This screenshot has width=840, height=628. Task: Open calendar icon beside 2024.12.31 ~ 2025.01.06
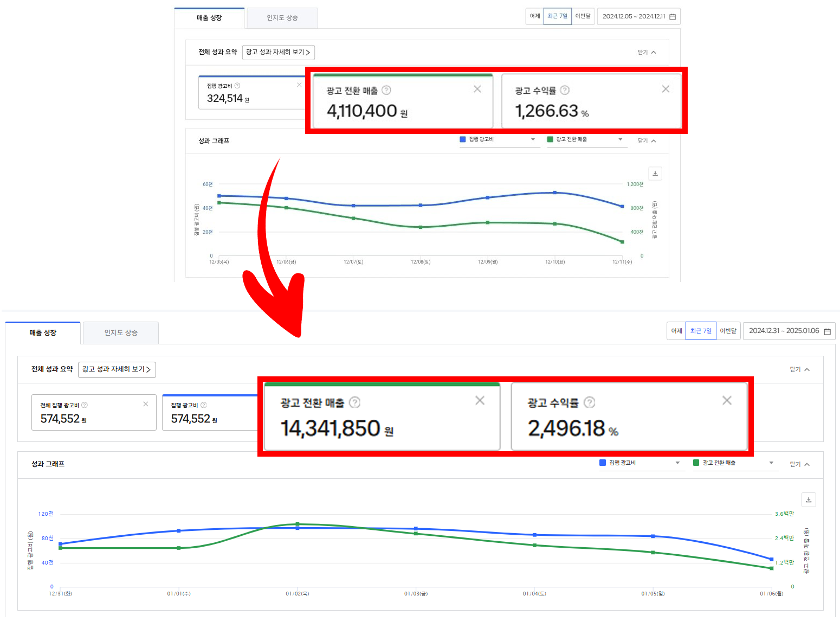point(827,331)
